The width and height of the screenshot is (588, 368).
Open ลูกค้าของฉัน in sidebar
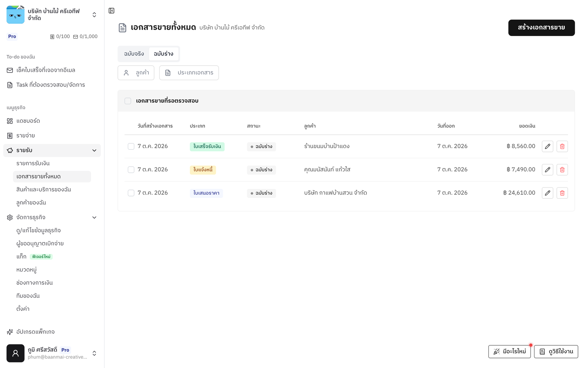point(52,203)
